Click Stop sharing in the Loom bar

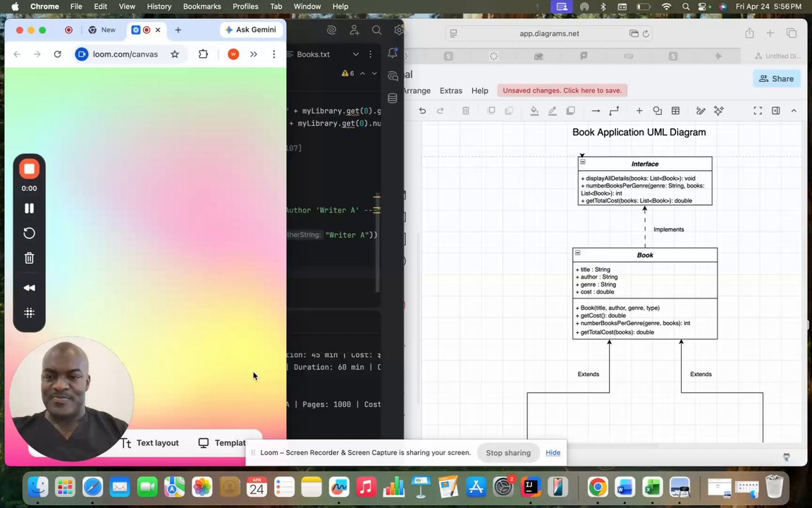(x=508, y=452)
